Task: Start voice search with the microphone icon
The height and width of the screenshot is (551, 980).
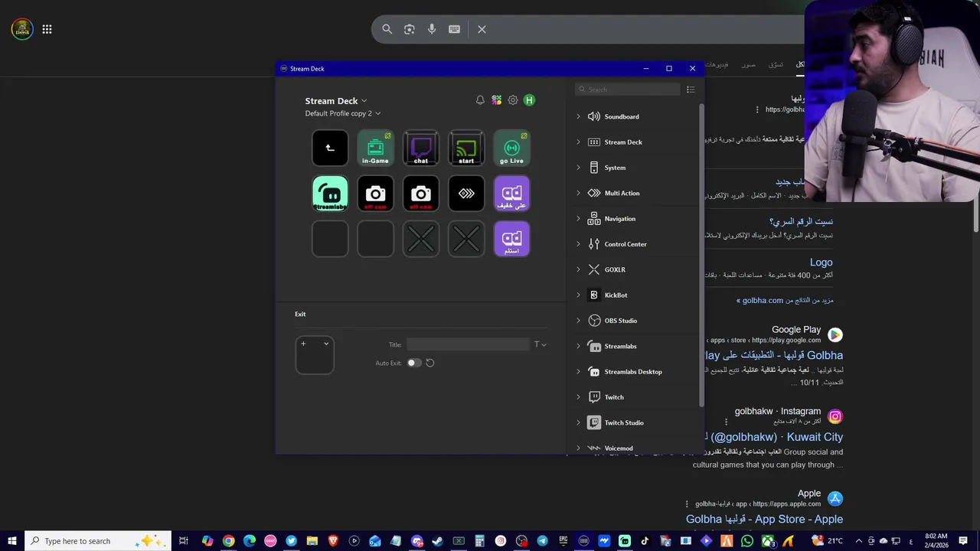Action: (432, 29)
